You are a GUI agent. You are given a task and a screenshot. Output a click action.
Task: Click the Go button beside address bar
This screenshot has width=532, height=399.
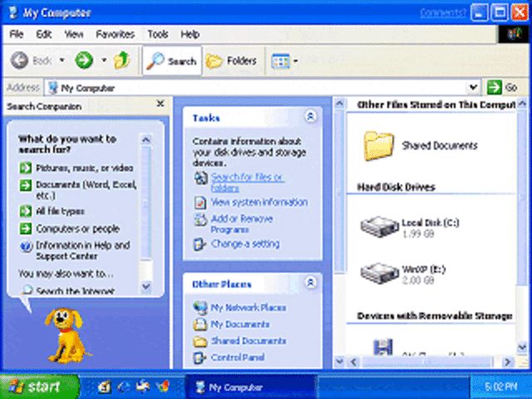502,87
